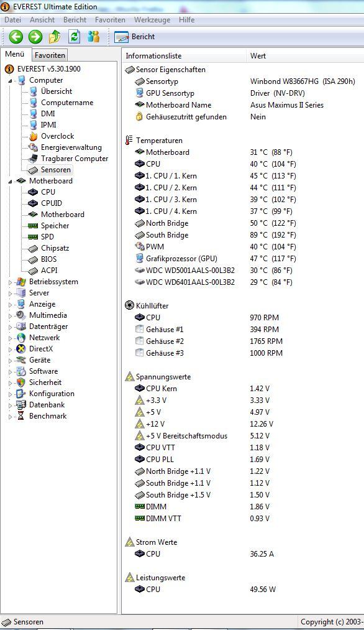Select Übersicht under Computer
This screenshot has width=364, height=630.
click(57, 91)
